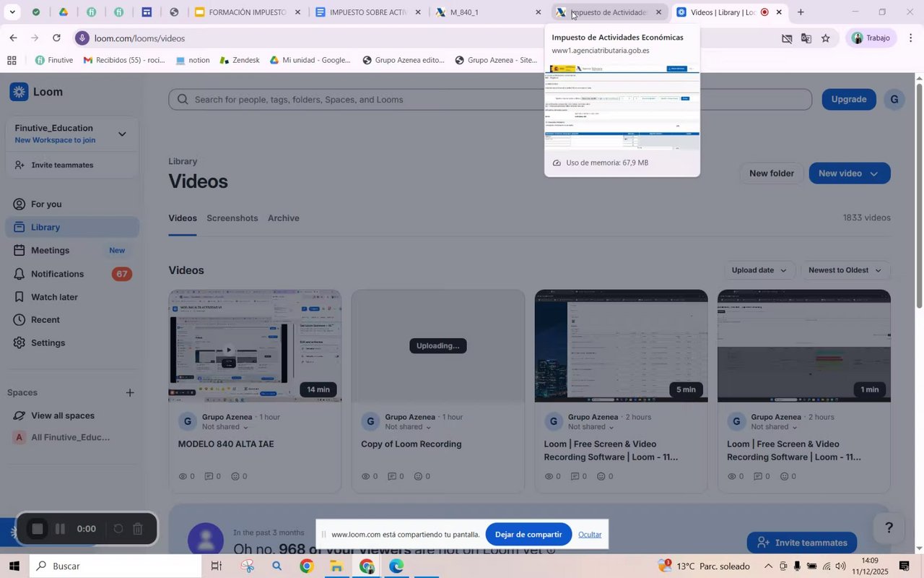Image resolution: width=924 pixels, height=578 pixels.
Task: Reload the page
Action: click(57, 38)
